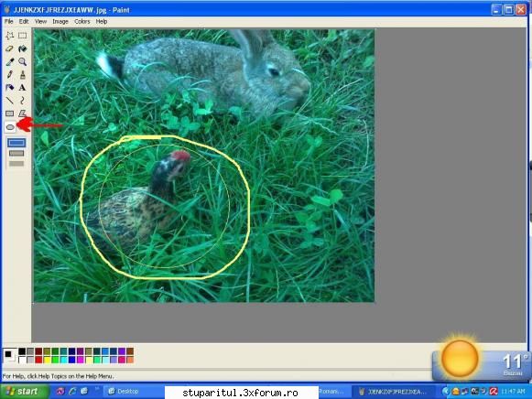This screenshot has height=399, width=532.
Task: Click the Paint icon in the title bar
Action: coord(7,9)
